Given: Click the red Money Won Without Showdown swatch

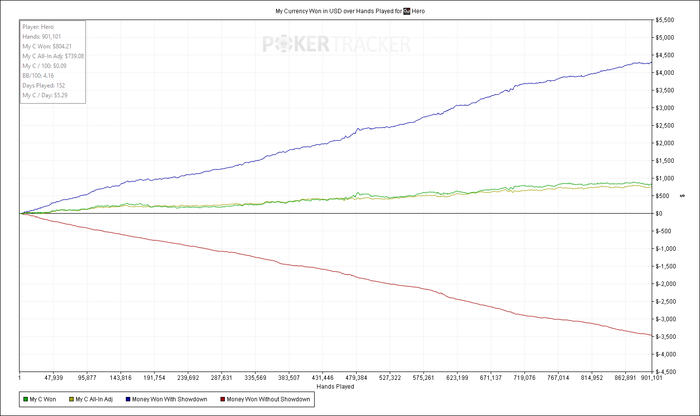Looking at the screenshot, I should [223, 399].
